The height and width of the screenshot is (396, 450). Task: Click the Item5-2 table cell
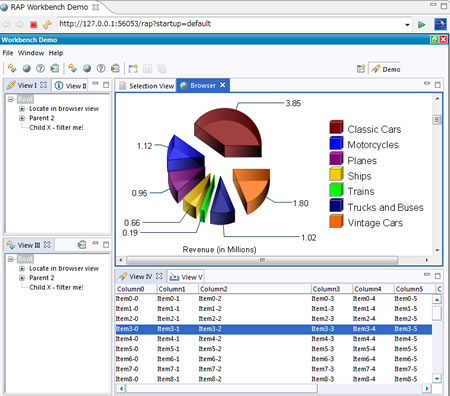pos(210,349)
